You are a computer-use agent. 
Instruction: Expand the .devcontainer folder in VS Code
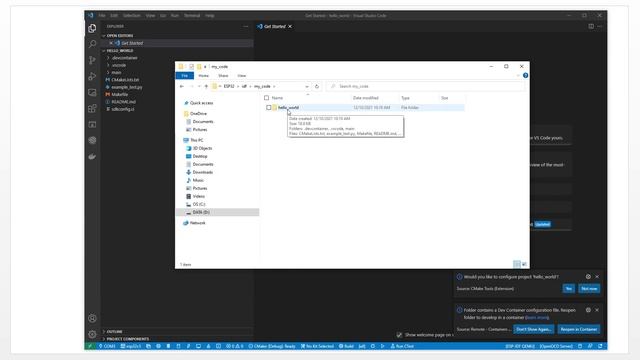point(124,58)
